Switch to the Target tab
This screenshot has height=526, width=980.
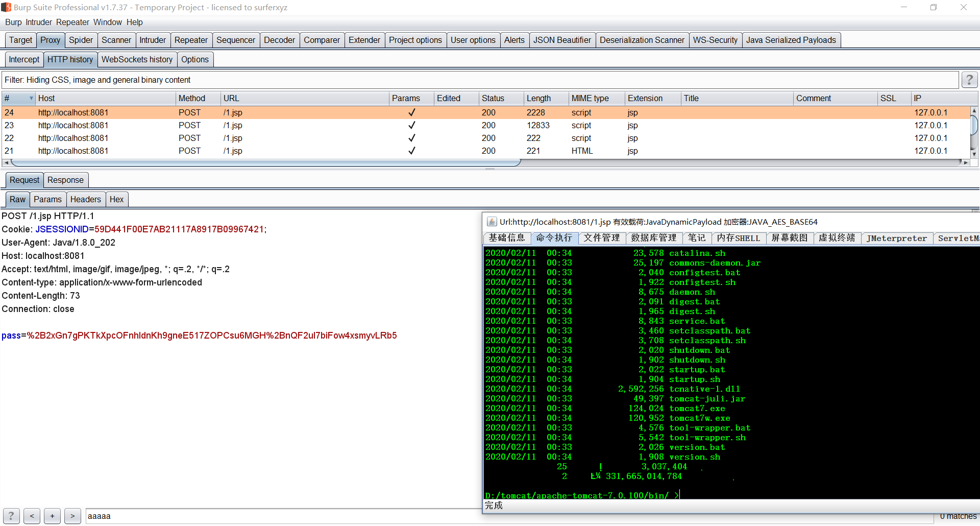click(x=20, y=40)
